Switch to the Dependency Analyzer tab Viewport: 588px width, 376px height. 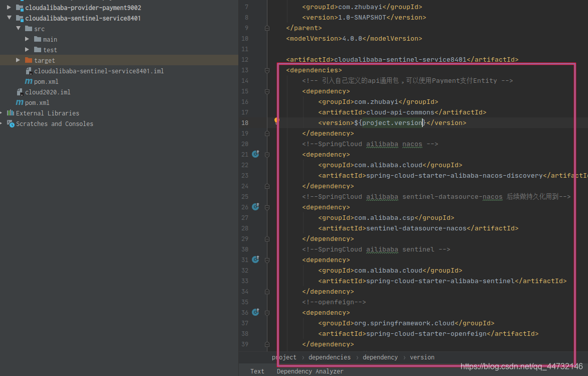coord(310,371)
